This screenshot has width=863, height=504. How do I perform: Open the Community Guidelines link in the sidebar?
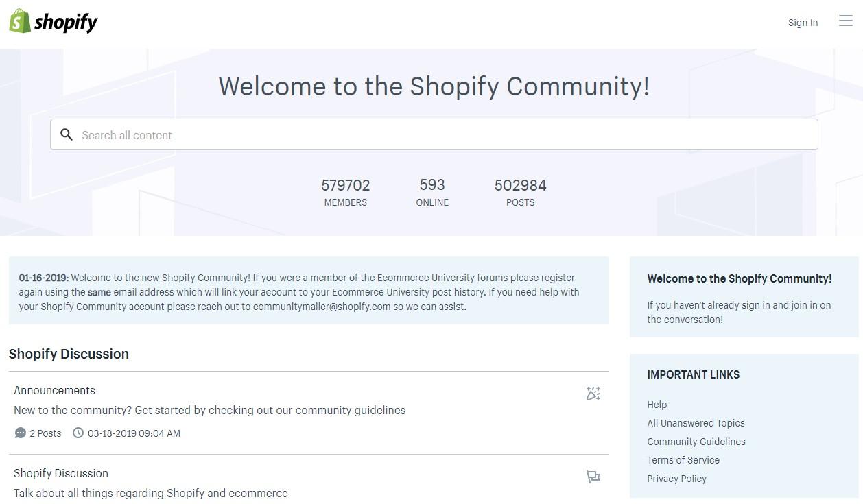696,442
